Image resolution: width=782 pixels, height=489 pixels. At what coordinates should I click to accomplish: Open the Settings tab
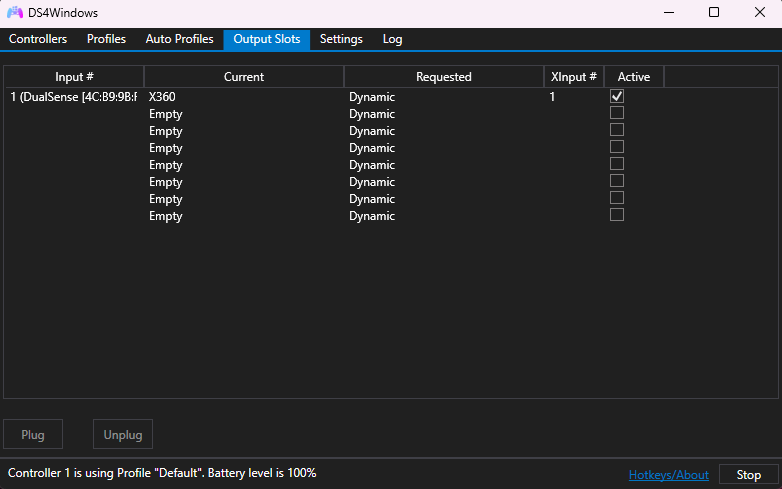[341, 39]
